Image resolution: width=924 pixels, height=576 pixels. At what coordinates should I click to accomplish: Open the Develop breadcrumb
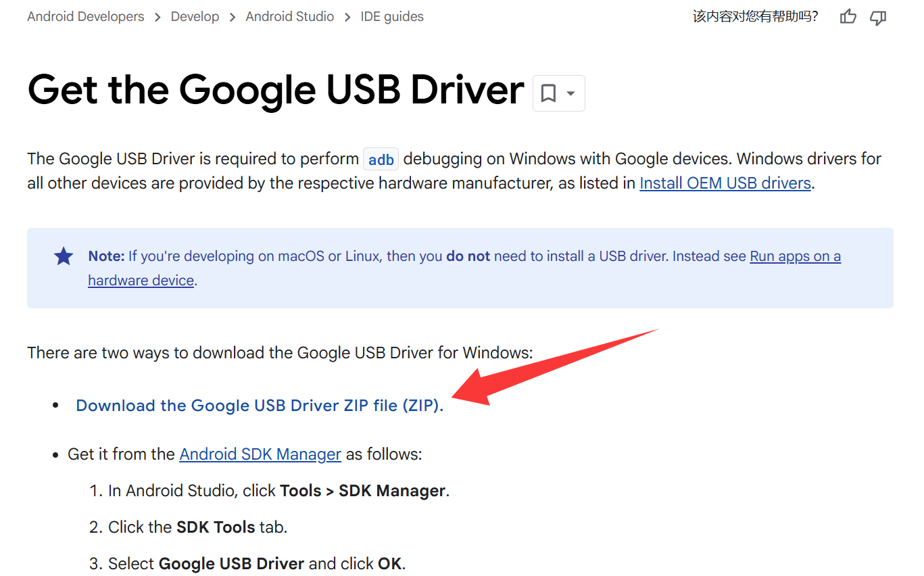click(195, 17)
